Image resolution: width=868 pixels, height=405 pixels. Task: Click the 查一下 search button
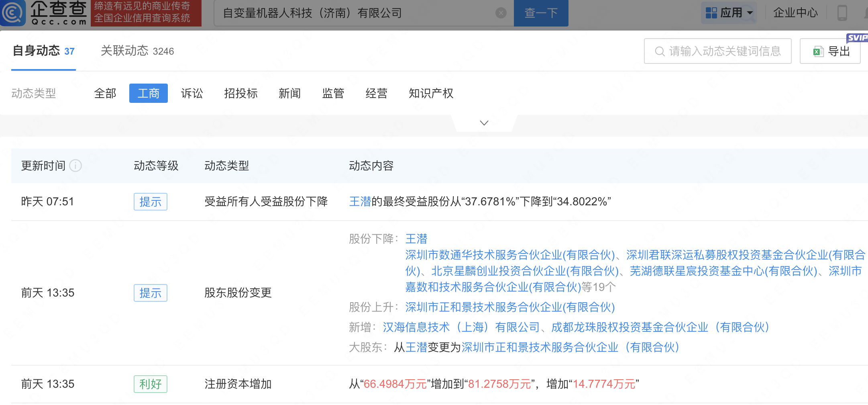tap(541, 13)
